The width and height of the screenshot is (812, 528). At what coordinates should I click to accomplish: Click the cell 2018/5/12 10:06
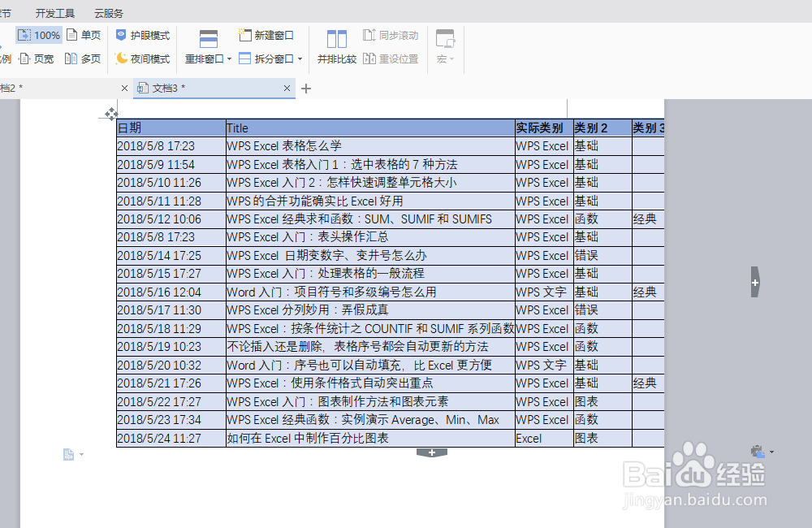[171, 219]
